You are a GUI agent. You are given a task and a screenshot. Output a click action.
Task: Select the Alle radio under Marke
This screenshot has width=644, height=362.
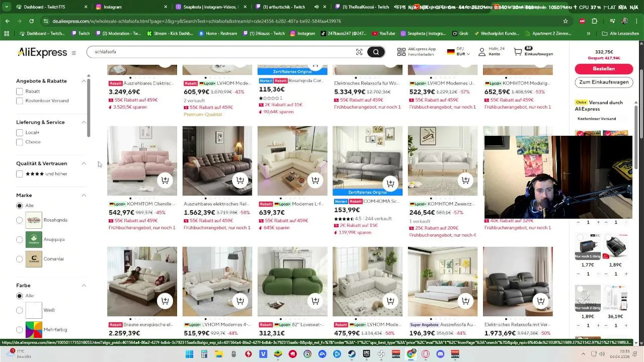coord(19,206)
